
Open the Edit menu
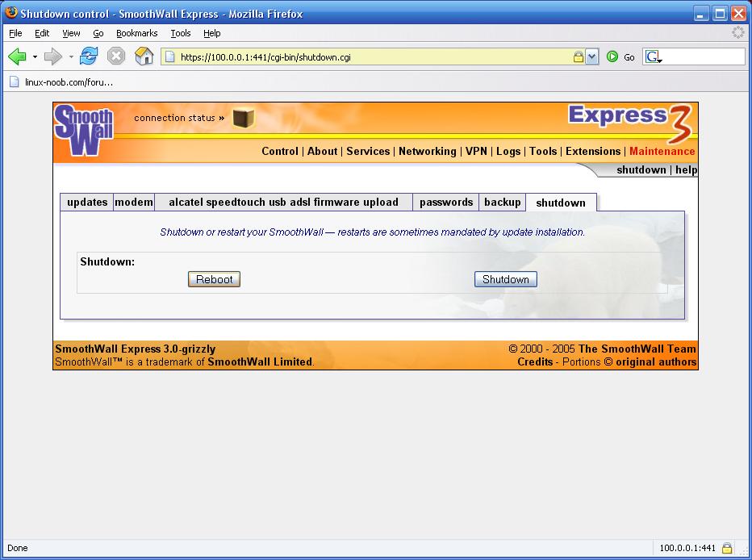click(x=42, y=33)
